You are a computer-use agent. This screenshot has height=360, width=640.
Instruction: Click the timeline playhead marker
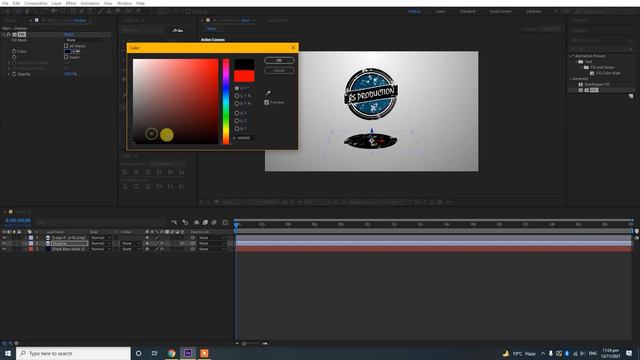[x=236, y=224]
